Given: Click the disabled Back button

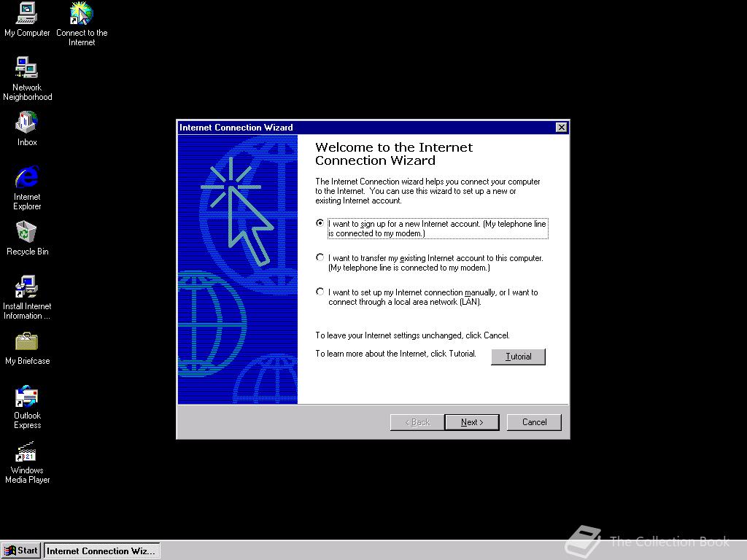Looking at the screenshot, I should pyautogui.click(x=417, y=422).
